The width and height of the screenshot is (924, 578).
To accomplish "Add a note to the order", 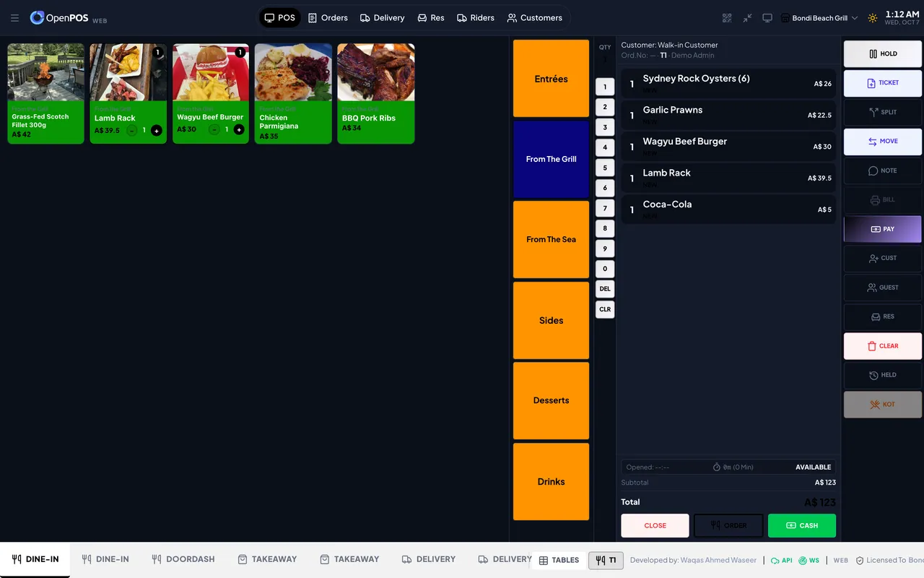I will tap(883, 171).
